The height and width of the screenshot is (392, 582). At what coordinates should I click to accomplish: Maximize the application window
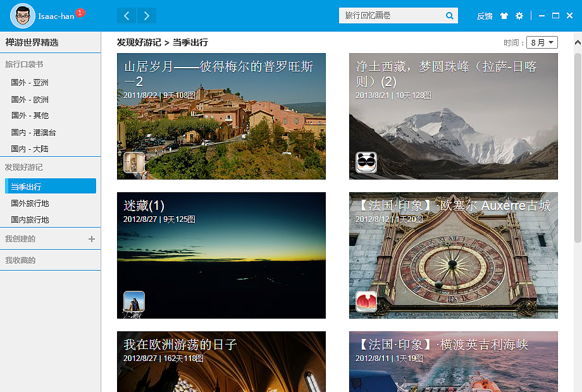555,16
